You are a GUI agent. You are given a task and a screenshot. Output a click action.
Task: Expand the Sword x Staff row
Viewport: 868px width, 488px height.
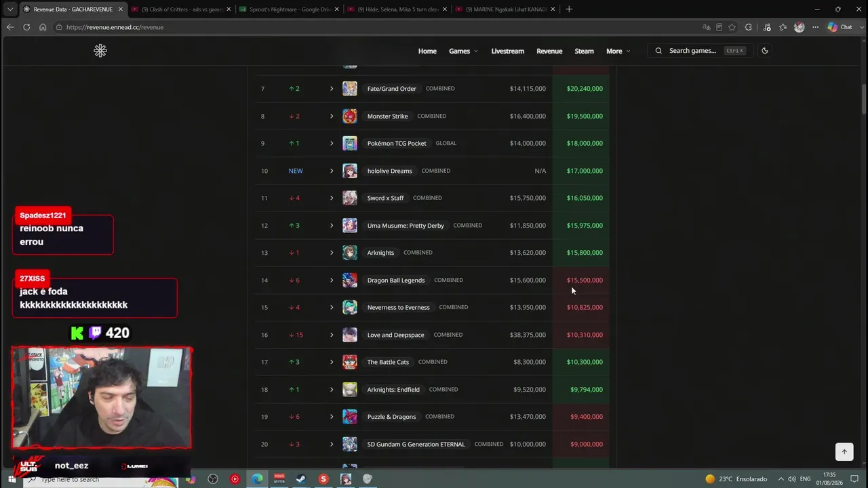(x=332, y=198)
